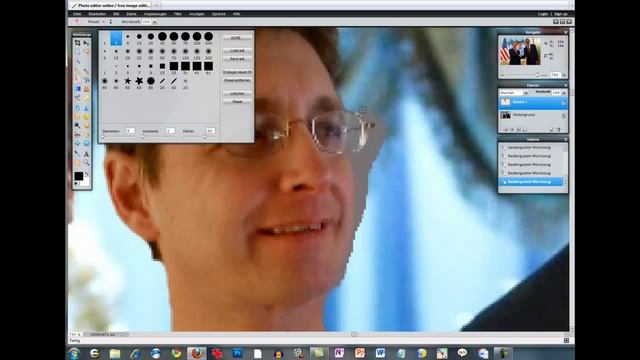Swap foreground and background colors
Screen dimensions: 640x360
click(x=87, y=174)
